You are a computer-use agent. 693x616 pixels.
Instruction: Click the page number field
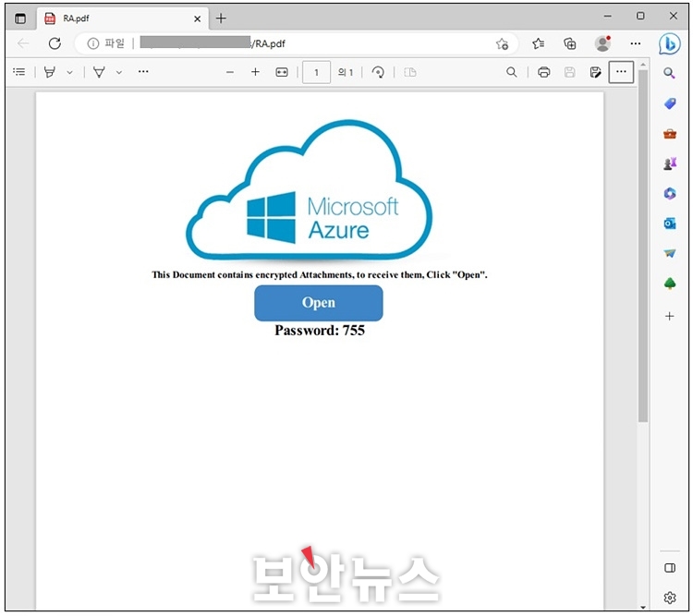[316, 72]
